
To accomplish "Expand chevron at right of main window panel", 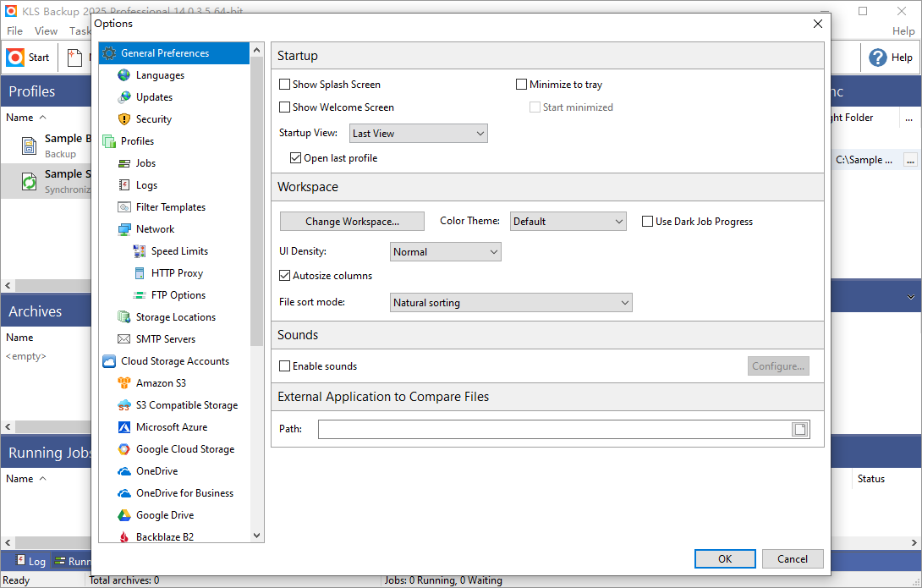I will pyautogui.click(x=910, y=298).
